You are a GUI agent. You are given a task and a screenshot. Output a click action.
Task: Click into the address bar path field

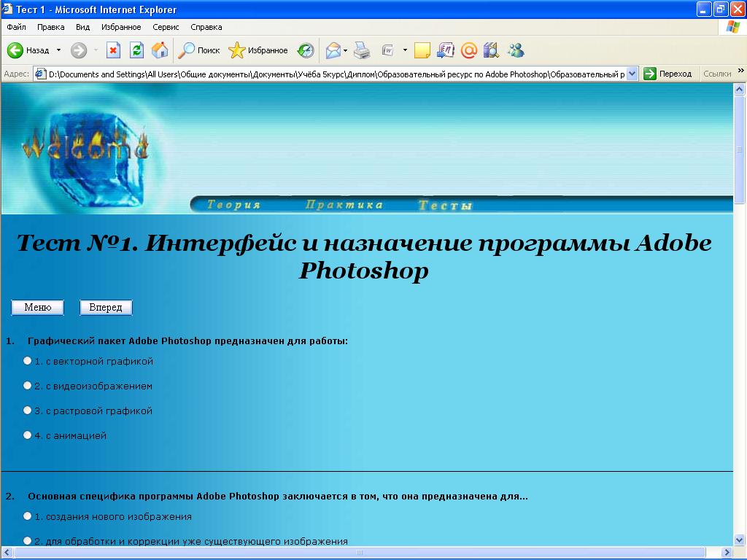tap(336, 74)
